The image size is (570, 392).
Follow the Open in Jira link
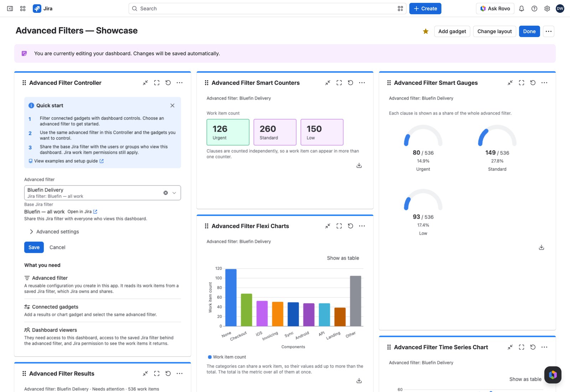[82, 212]
